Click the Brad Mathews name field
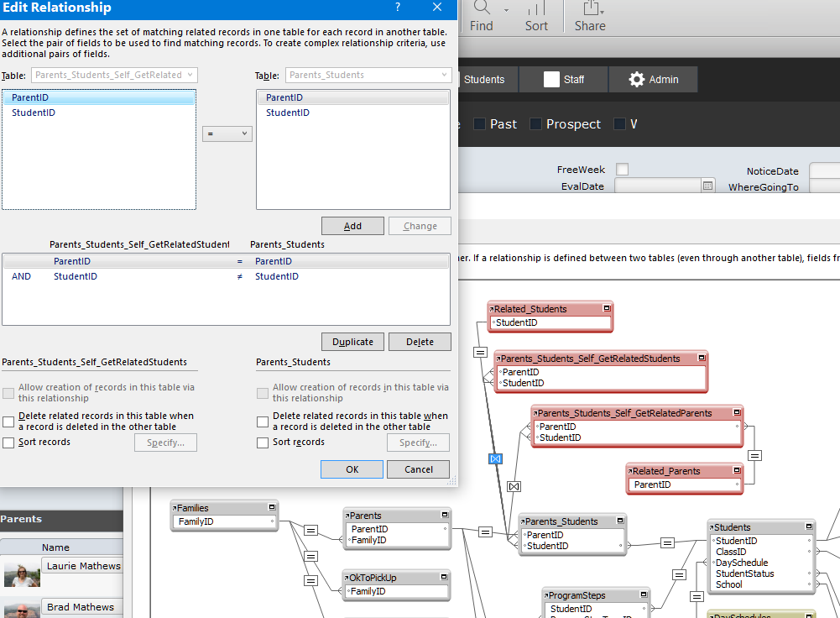Viewport: 840px width, 618px height. pyautogui.click(x=82, y=607)
